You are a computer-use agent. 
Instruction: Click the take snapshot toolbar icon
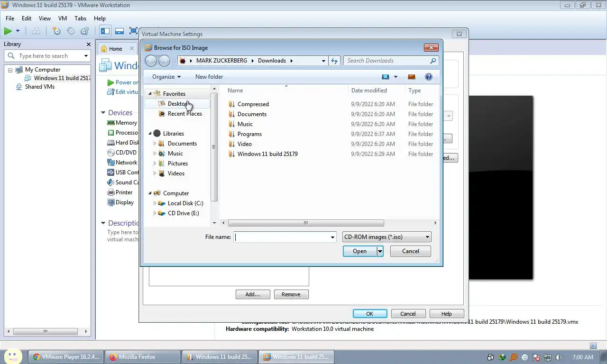coord(56,31)
